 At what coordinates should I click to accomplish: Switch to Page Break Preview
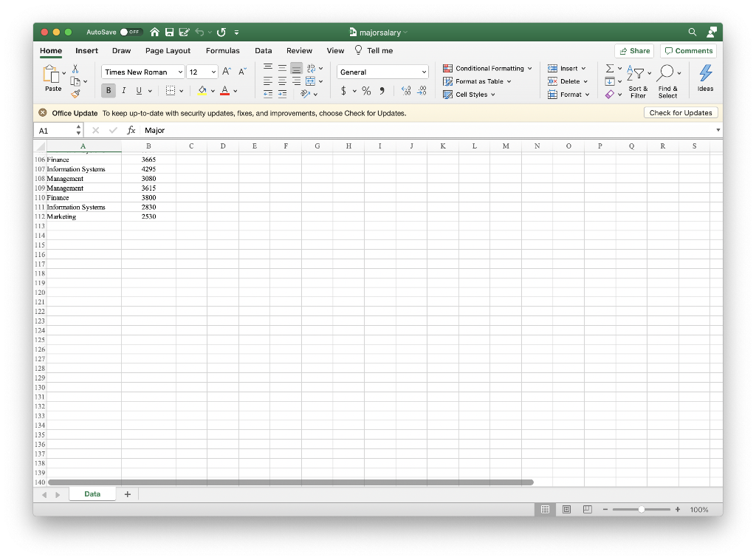click(x=587, y=509)
